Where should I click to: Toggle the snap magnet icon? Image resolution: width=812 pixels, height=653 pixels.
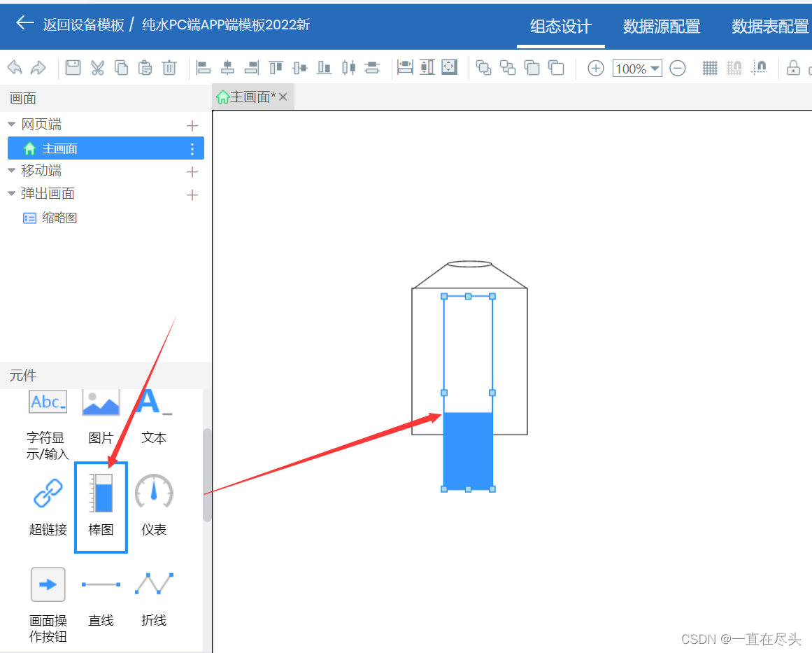759,68
